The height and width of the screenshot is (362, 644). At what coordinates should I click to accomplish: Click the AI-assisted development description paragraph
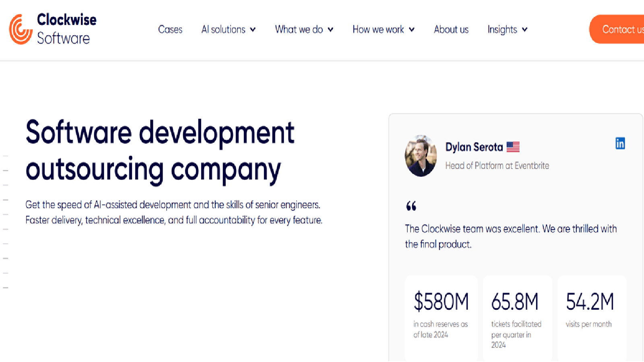174,212
